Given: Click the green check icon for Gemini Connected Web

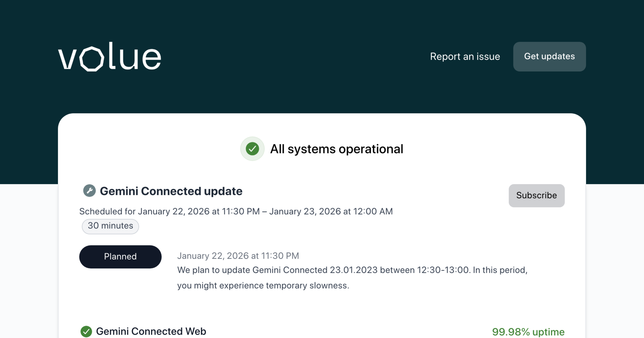Looking at the screenshot, I should tap(86, 332).
